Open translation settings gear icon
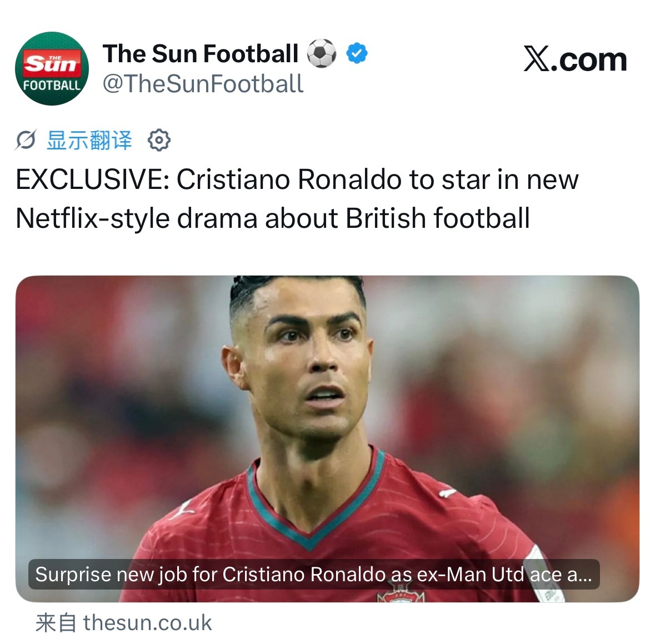 coord(159,140)
